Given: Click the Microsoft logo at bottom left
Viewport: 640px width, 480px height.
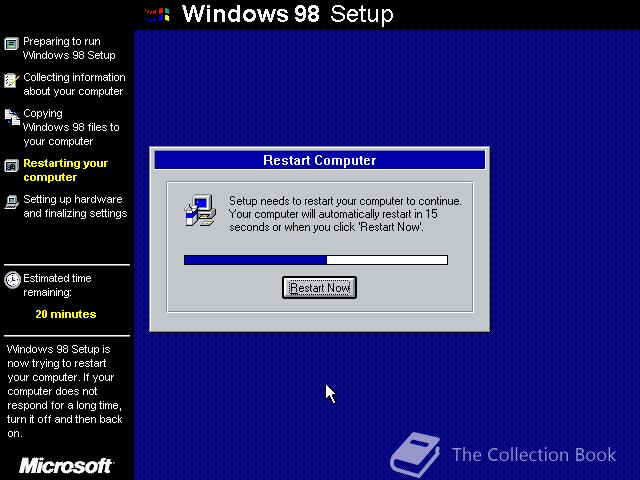Looking at the screenshot, I should [66, 466].
